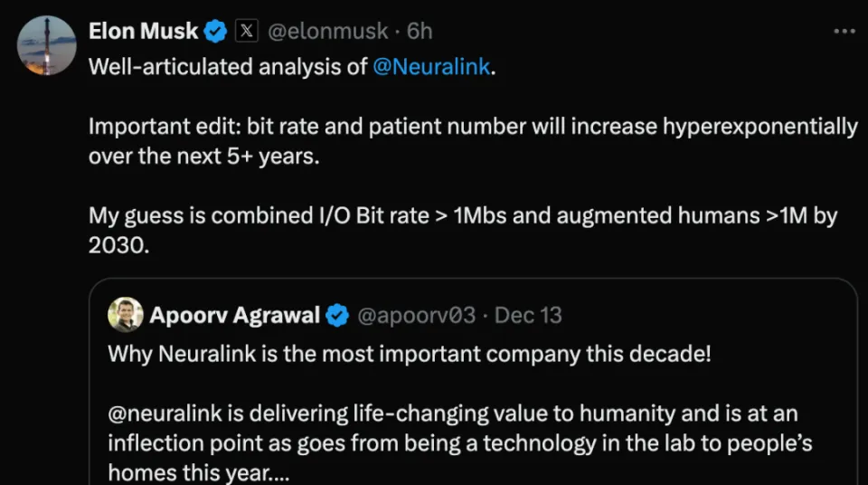Click the 6h post timestamp
Screen dimensions: 868x485
pyautogui.click(x=420, y=32)
